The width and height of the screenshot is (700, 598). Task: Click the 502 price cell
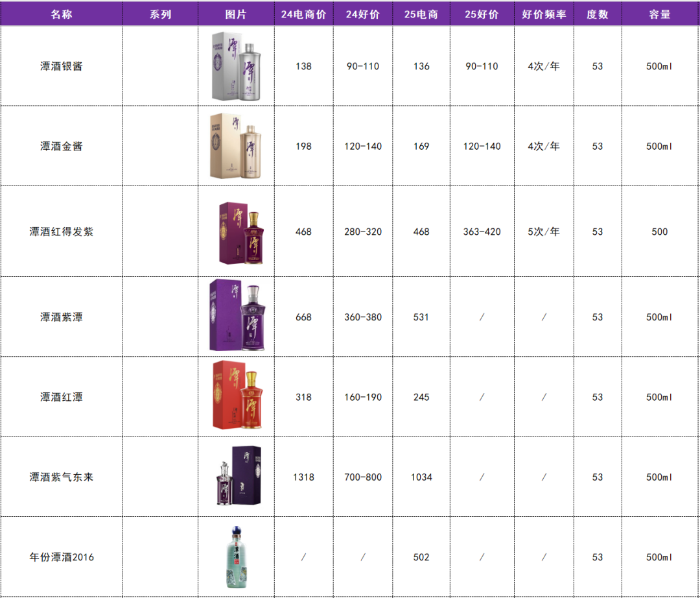coord(421,557)
